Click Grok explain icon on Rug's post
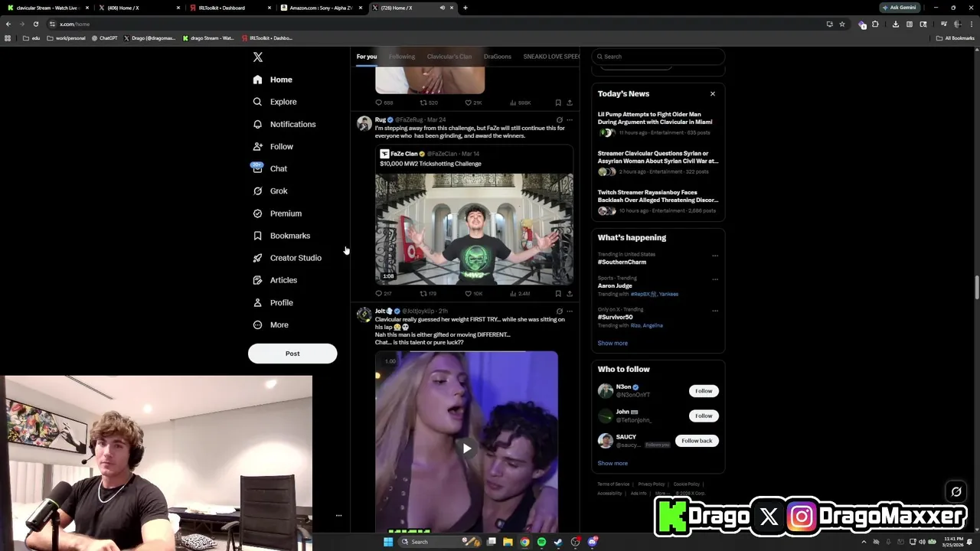Image resolution: width=980 pixels, height=551 pixels. coord(560,120)
